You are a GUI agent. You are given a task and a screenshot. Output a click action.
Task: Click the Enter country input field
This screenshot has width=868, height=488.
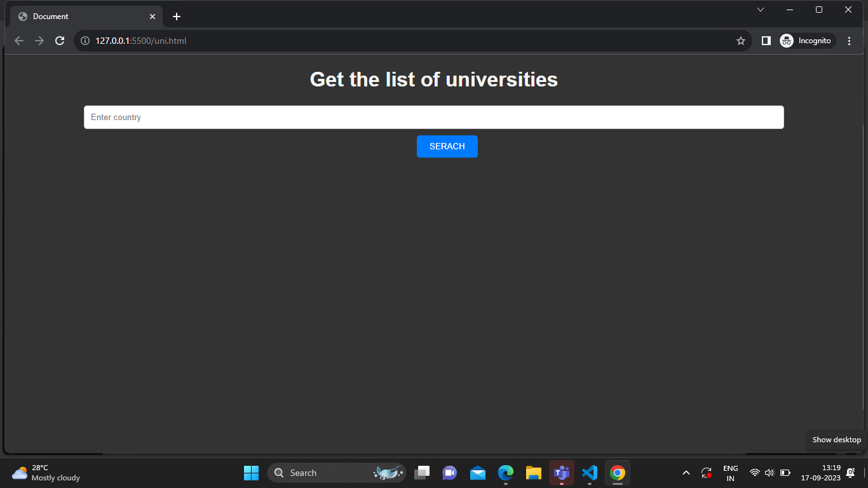click(x=434, y=117)
